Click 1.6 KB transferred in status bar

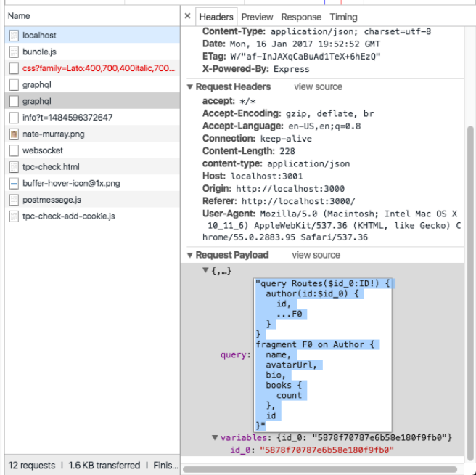pyautogui.click(x=104, y=466)
